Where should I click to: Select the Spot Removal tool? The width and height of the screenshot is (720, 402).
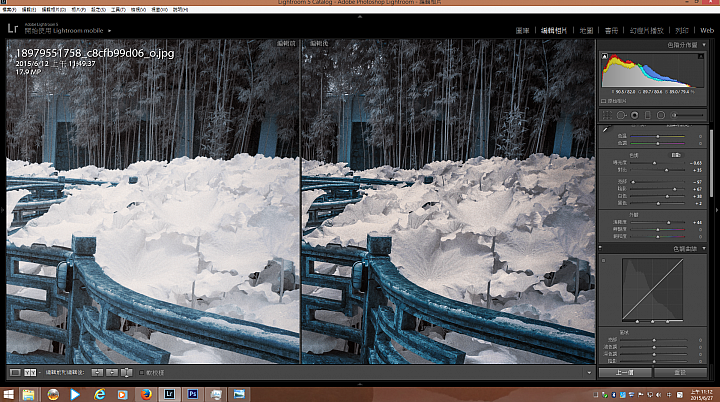[x=621, y=115]
